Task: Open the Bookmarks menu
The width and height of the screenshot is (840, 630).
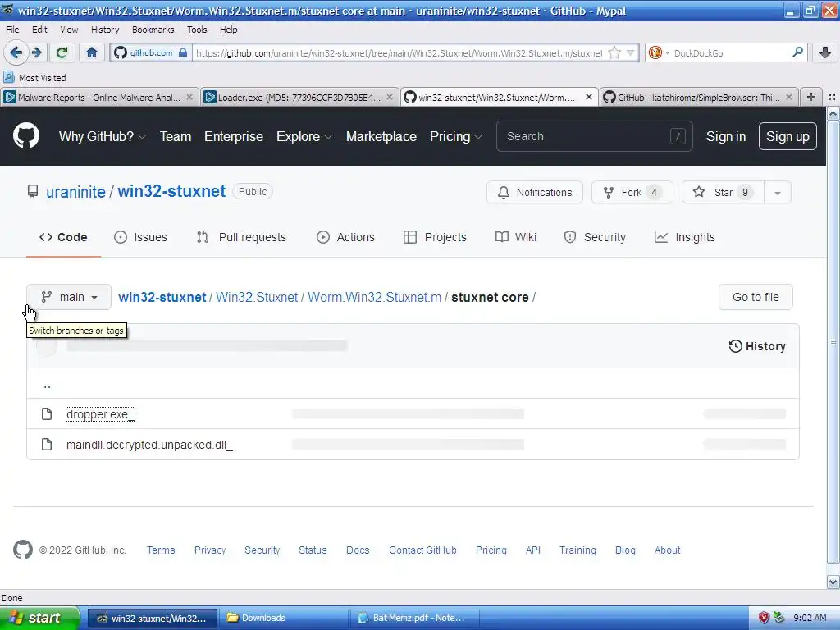Action: coord(153,30)
